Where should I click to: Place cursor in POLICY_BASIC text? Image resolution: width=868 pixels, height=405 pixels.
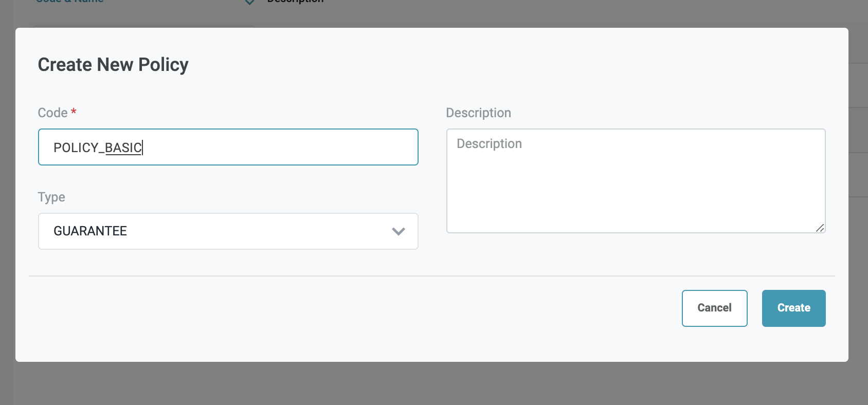(x=98, y=148)
